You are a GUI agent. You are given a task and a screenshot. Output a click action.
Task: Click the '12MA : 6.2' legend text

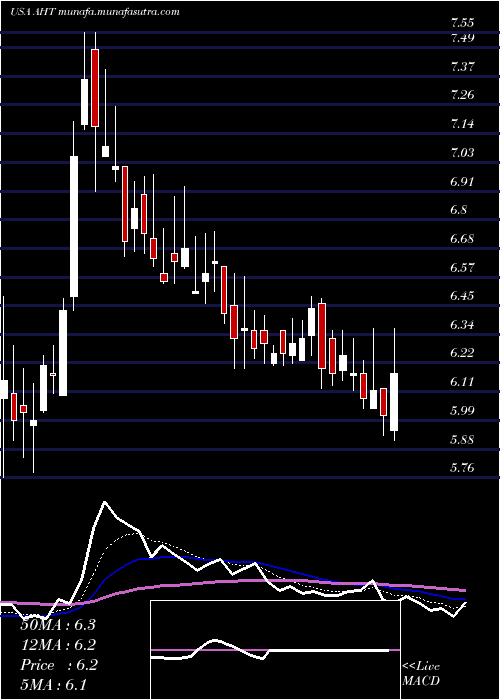[58, 645]
